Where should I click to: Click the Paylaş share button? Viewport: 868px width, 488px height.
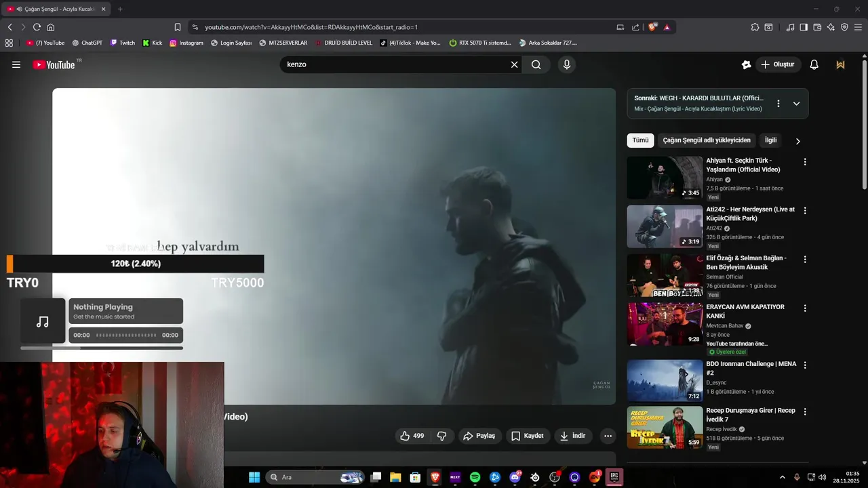click(479, 436)
